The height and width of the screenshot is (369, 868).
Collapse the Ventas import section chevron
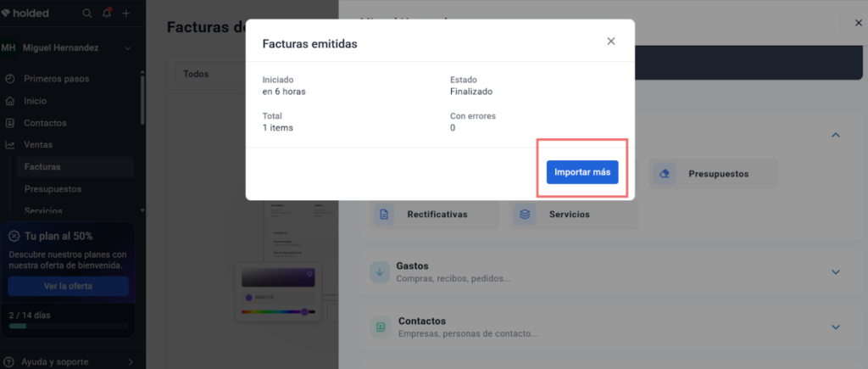pos(836,135)
